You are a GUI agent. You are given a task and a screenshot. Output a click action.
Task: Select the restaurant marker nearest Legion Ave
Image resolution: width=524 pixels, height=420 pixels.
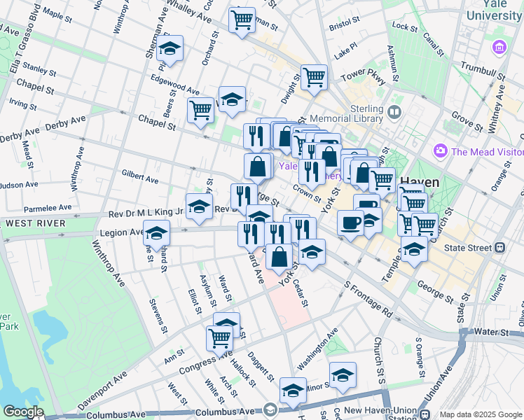(x=251, y=235)
